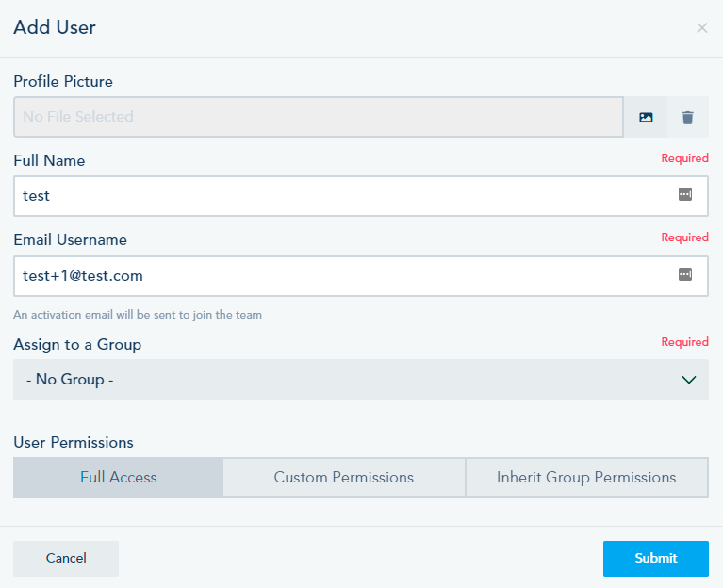This screenshot has width=723, height=588.
Task: Click the Assign to a Group label
Action: [x=77, y=345]
